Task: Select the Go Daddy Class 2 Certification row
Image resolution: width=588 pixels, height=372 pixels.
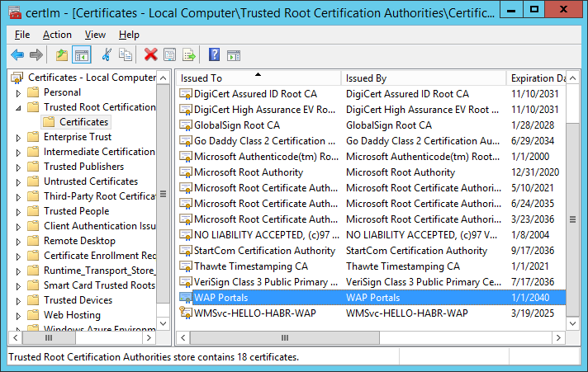Action: pyautogui.click(x=371, y=141)
